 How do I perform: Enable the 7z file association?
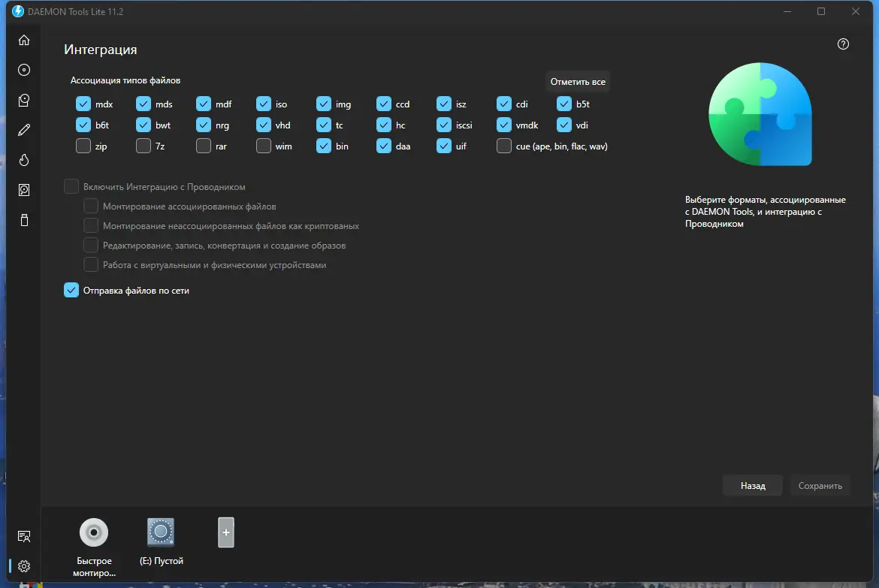pyautogui.click(x=143, y=146)
